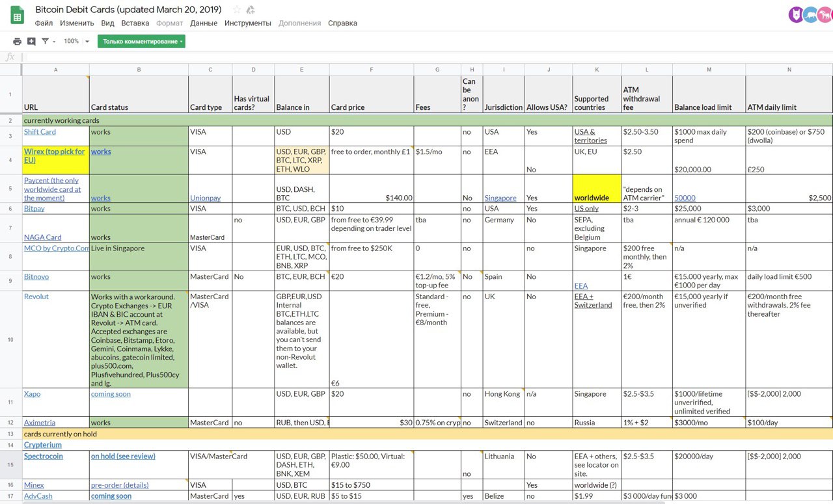Open the Изменить menu

[x=77, y=23]
